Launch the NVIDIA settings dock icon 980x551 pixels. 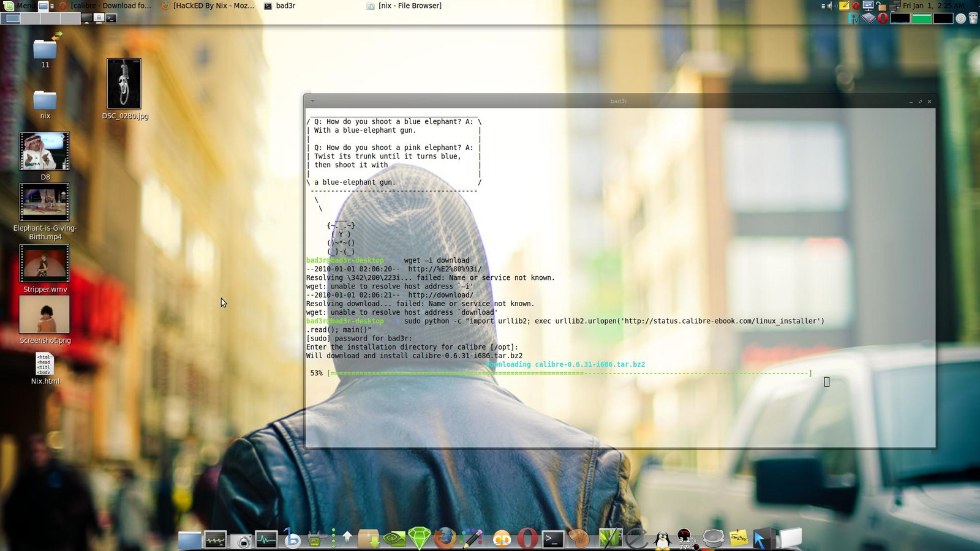[x=394, y=539]
